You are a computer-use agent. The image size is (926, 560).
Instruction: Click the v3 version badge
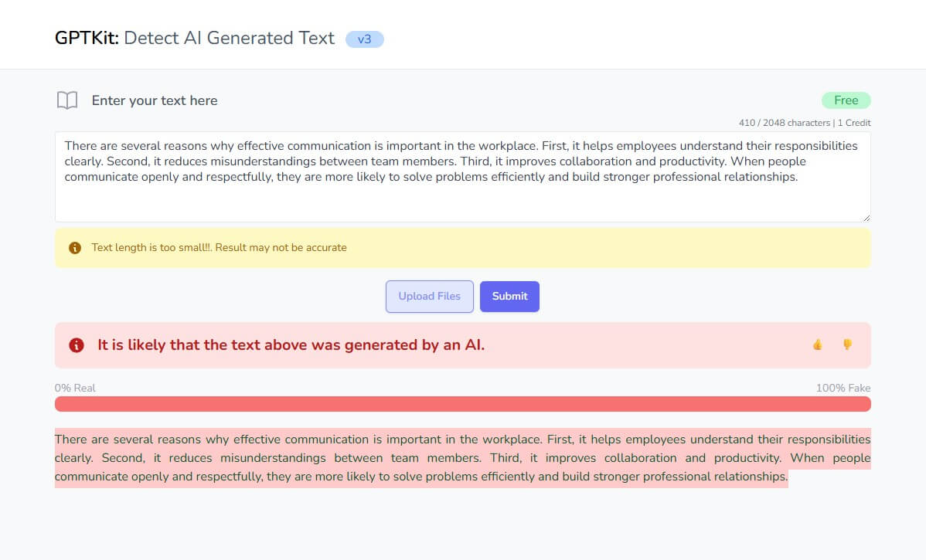coord(364,39)
